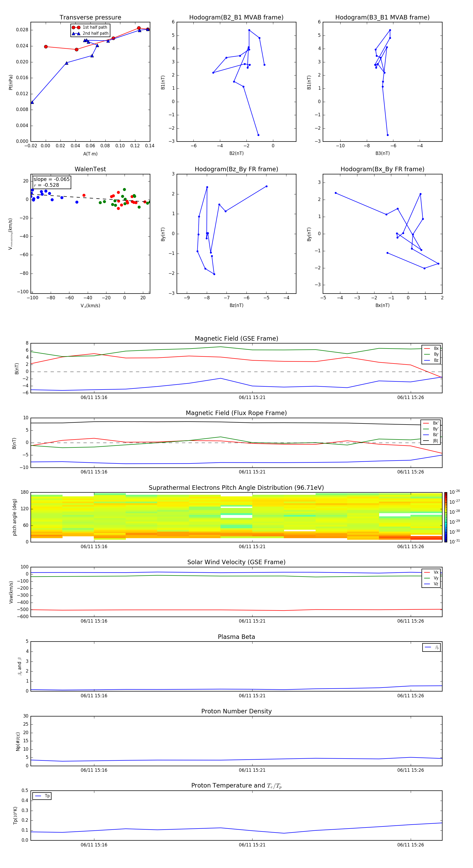Click the 'Vz' legend entry in velocity plot
Screen dimensions: 473x868
pos(431,584)
